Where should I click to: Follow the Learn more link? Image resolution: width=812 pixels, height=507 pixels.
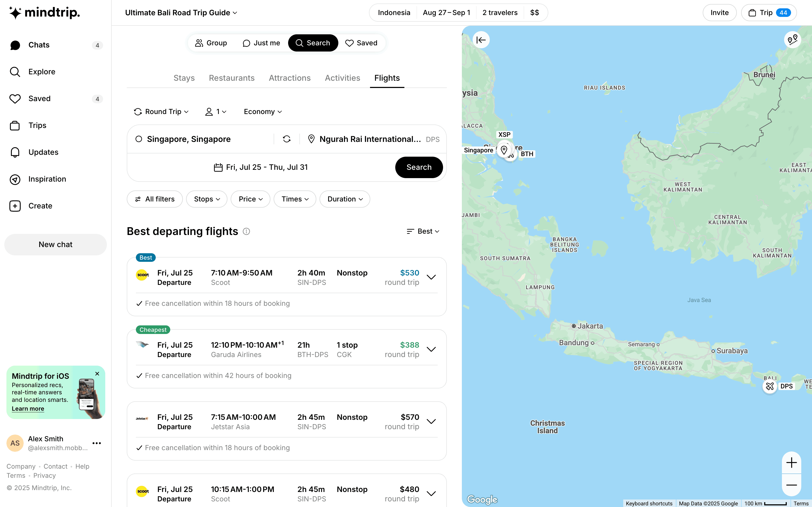point(28,409)
